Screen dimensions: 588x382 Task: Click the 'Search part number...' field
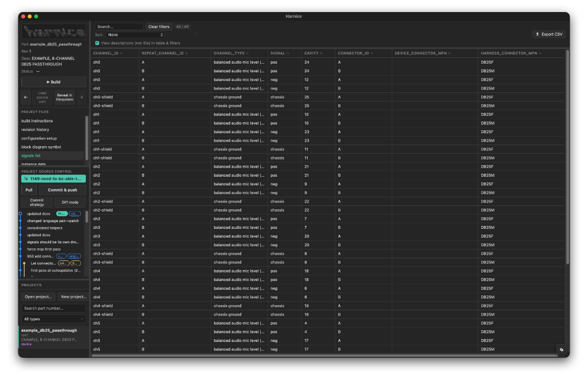pyautogui.click(x=53, y=308)
